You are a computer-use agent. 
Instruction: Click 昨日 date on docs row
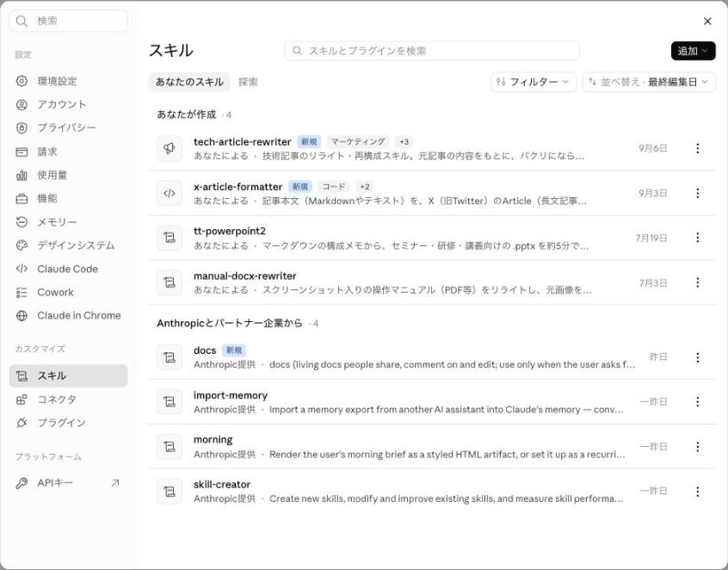658,356
